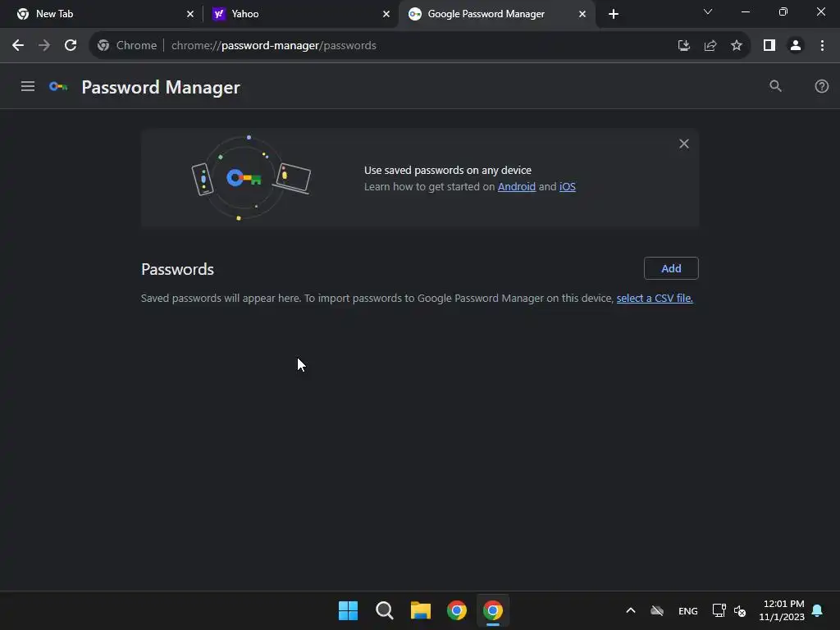The width and height of the screenshot is (840, 630).
Task: Close the New Tab tab
Action: pos(189,14)
